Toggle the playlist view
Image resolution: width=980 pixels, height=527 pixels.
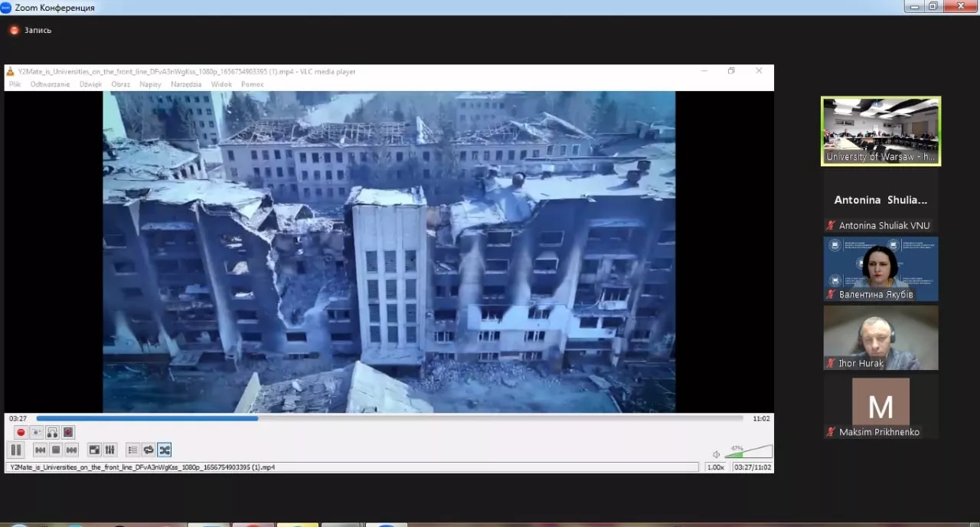132,450
